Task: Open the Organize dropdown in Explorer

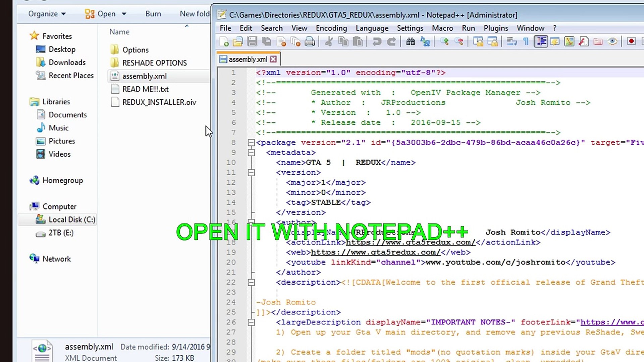Action: (x=47, y=14)
